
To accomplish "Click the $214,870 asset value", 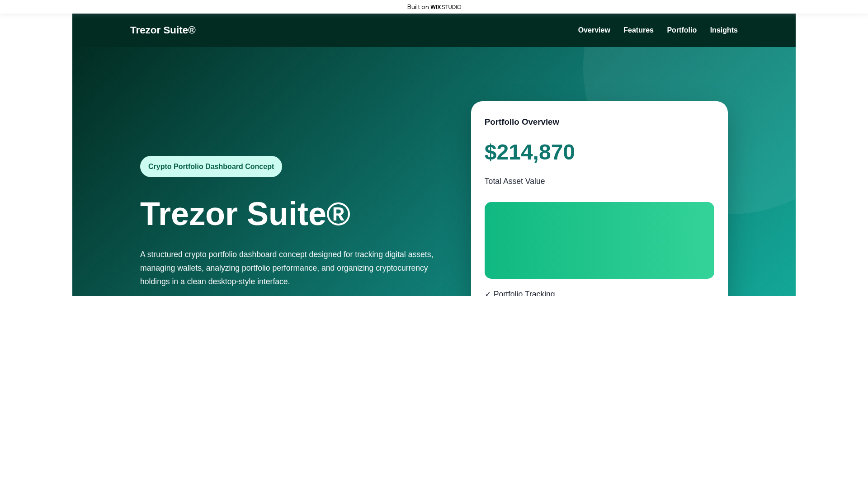I will (x=529, y=152).
